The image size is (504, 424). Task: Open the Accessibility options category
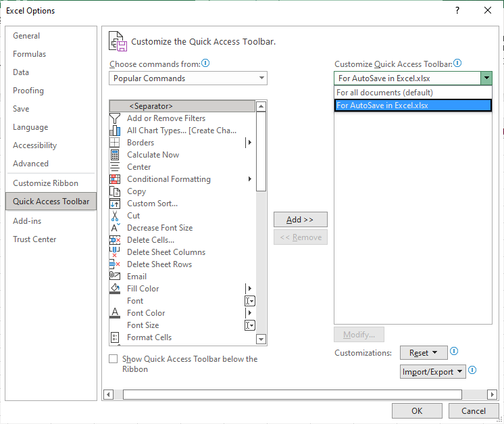pos(51,145)
